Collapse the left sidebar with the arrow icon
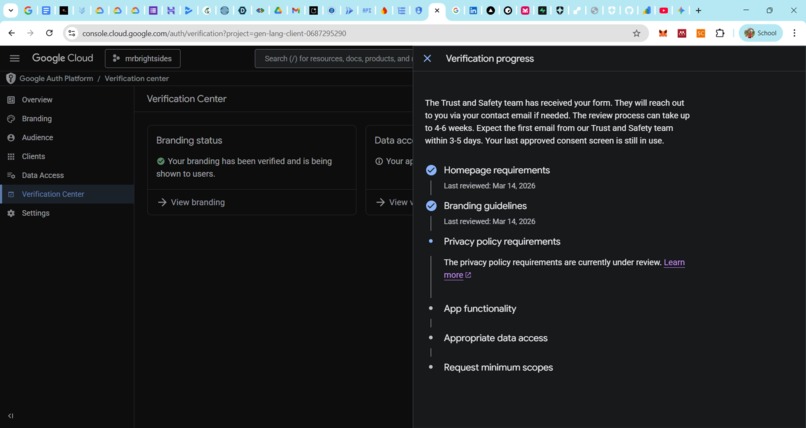The height and width of the screenshot is (428, 806). [x=11, y=416]
